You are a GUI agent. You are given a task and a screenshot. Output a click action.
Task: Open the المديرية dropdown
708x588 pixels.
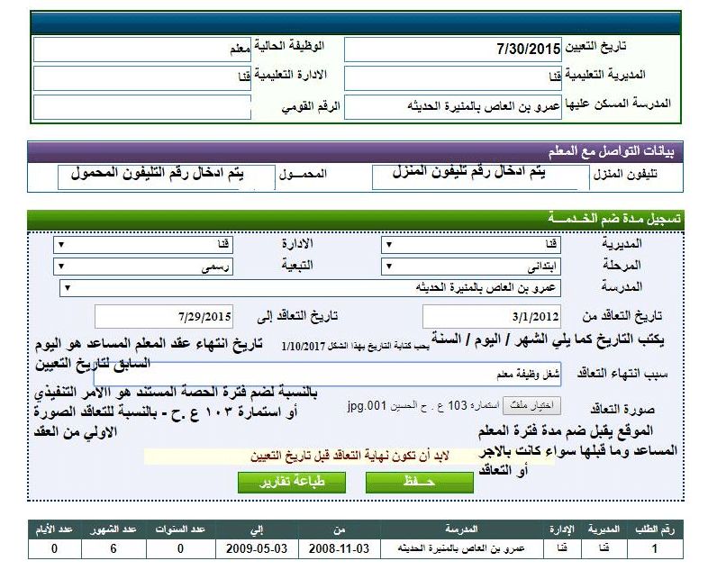coord(471,245)
